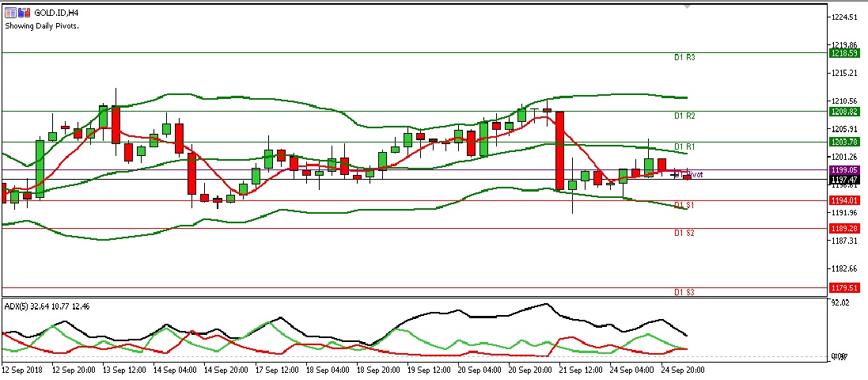Click the 1218.59 green price tag
868x380 pixels.
(x=845, y=53)
